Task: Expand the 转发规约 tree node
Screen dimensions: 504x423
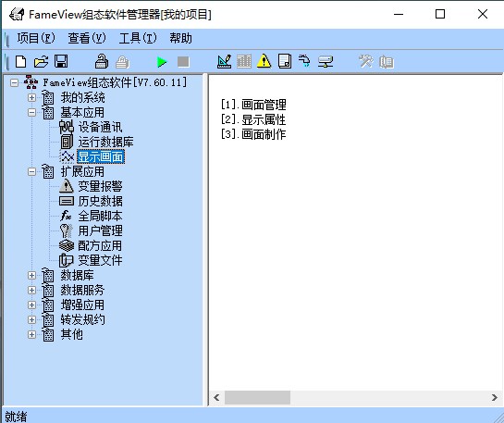Action: (31, 319)
